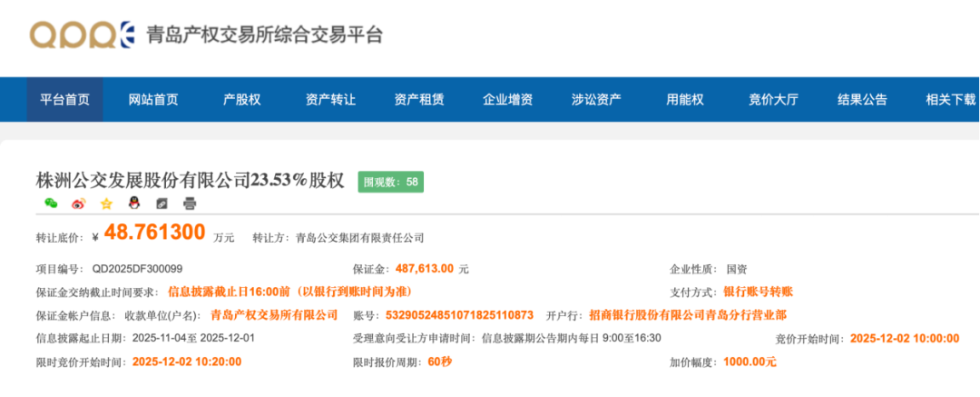Navigate to 企业增资
This screenshot has width=980, height=397.
pos(507,99)
